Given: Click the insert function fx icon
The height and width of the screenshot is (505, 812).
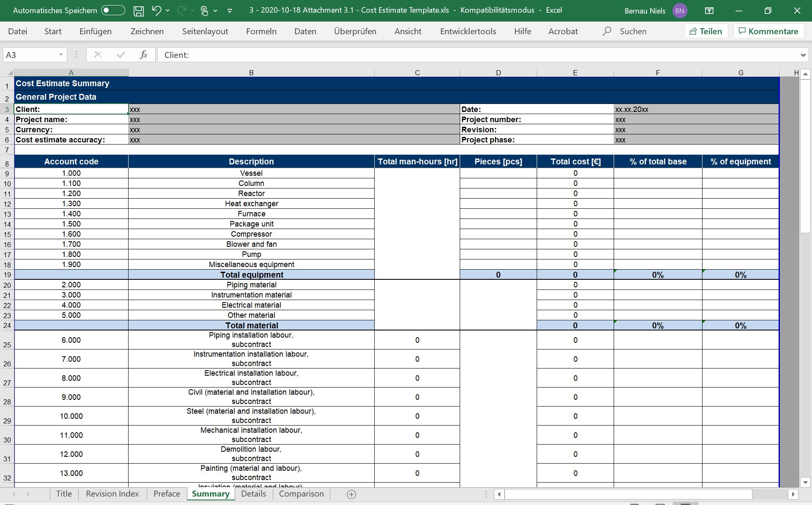Looking at the screenshot, I should (x=143, y=55).
